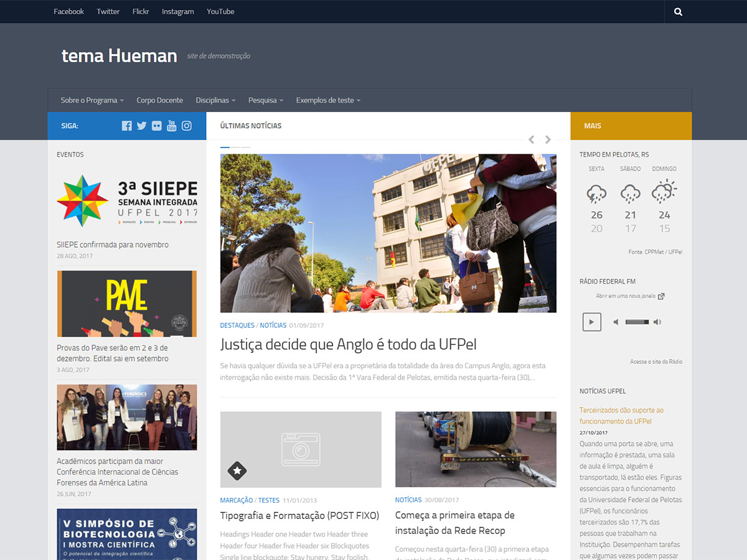The image size is (747, 560).
Task: Open the Corpo Docente menu item
Action: pyautogui.click(x=160, y=100)
